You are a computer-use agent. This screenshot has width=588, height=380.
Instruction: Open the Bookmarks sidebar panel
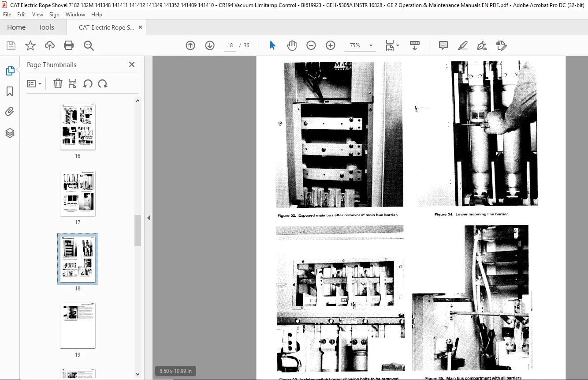[10, 91]
